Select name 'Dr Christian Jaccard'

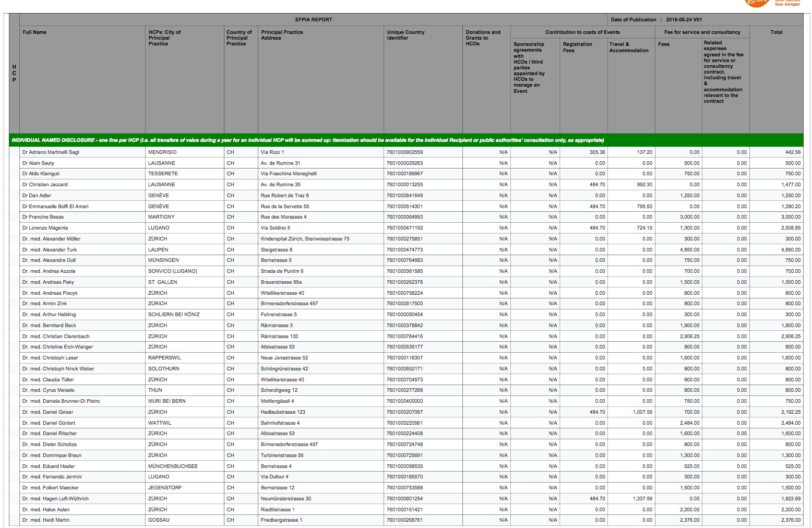[x=45, y=185]
